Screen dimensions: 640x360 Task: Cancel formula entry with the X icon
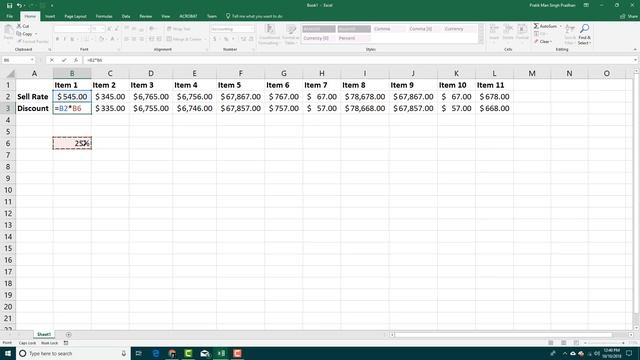point(52,60)
